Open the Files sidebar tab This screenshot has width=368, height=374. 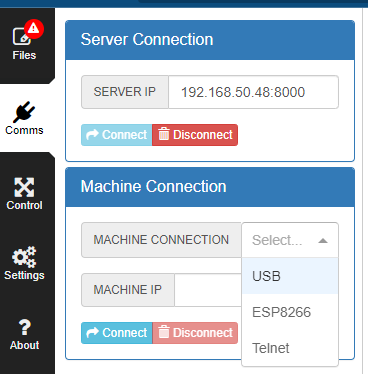pos(24,46)
